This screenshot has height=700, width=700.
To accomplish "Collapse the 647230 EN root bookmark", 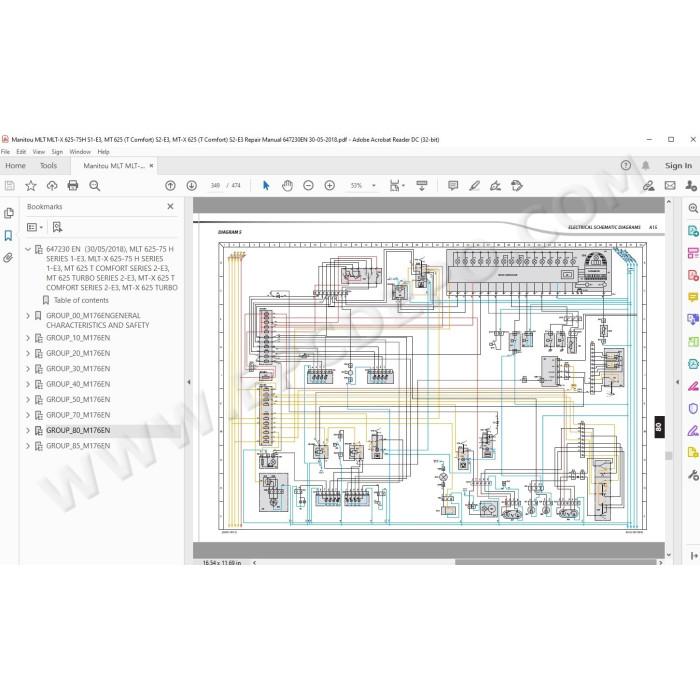I will [x=28, y=249].
